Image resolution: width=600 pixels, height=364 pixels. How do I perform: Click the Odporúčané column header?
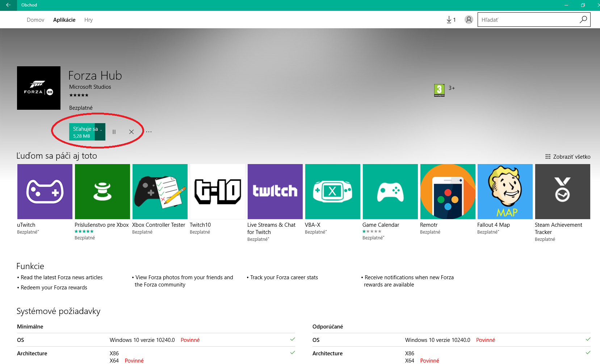328,327
